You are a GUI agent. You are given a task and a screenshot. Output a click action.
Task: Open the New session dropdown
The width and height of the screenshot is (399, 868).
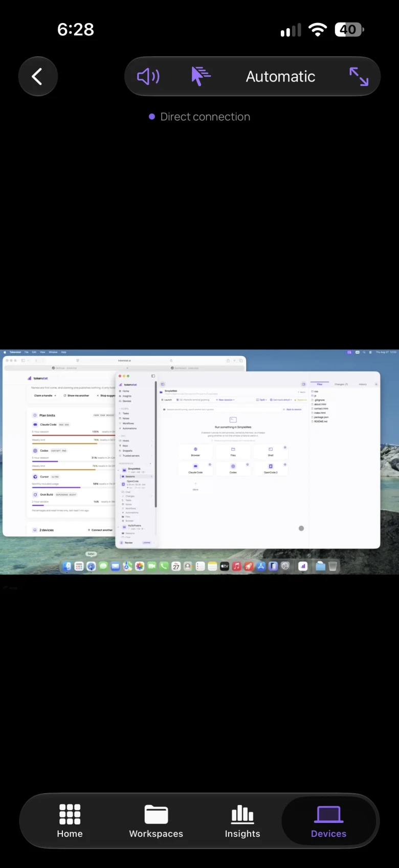[225, 400]
